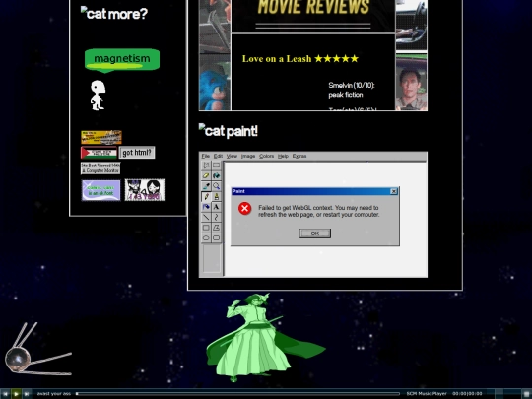Select the Pick Color eyedropper tool

pos(206,186)
